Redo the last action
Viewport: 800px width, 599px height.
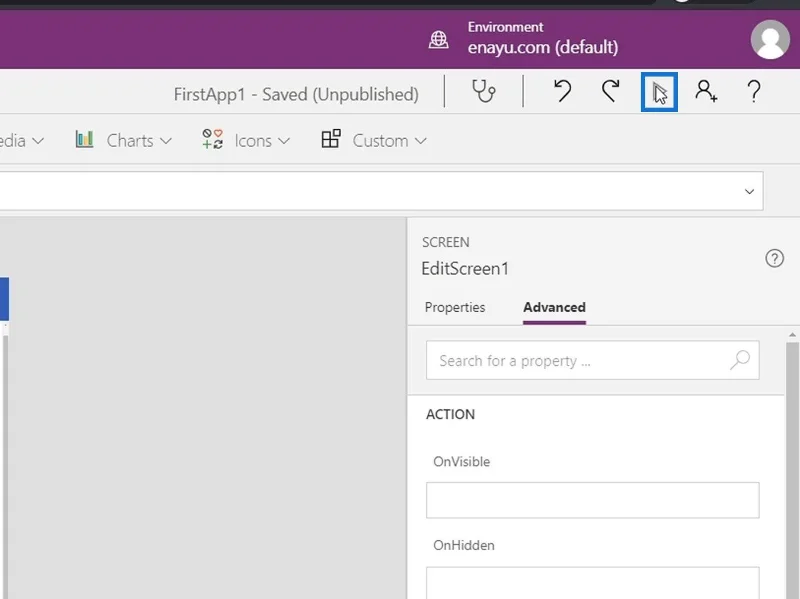click(x=610, y=92)
